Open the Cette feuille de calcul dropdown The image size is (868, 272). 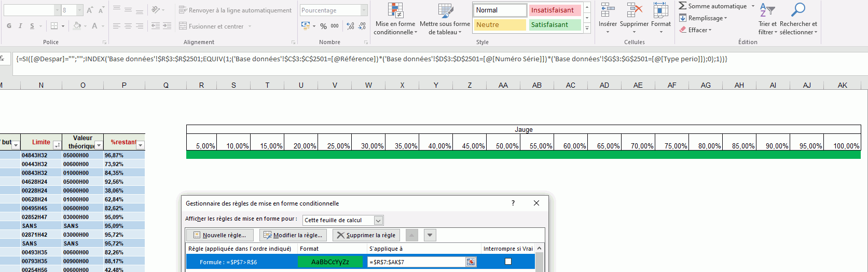pyautogui.click(x=378, y=221)
